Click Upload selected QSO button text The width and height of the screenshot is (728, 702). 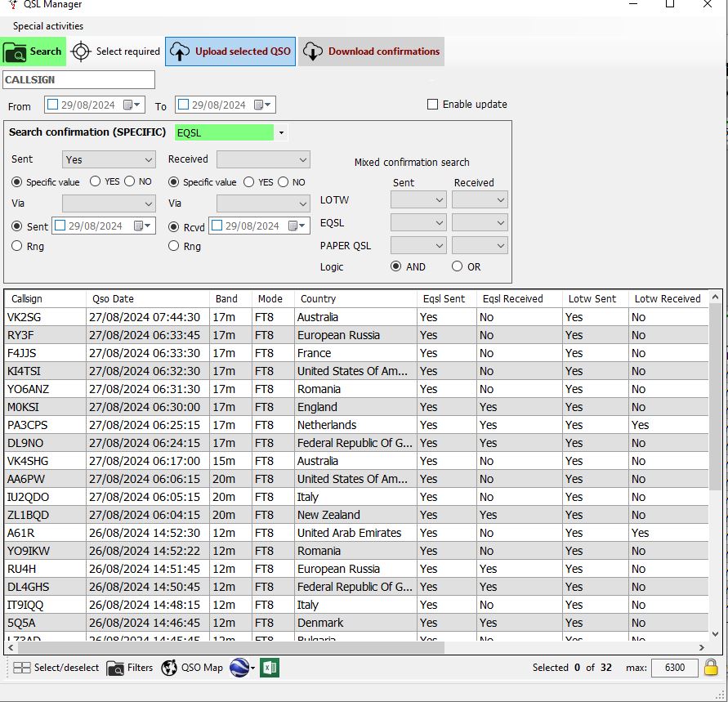click(x=243, y=51)
